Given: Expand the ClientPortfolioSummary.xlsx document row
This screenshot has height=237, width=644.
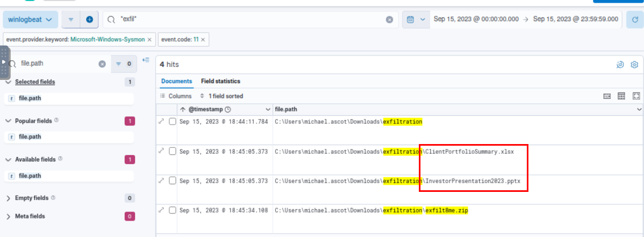Looking at the screenshot, I should 162,151.
